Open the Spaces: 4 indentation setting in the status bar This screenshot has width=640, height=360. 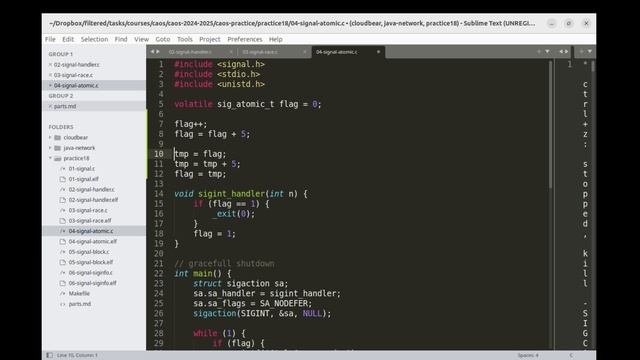528,355
